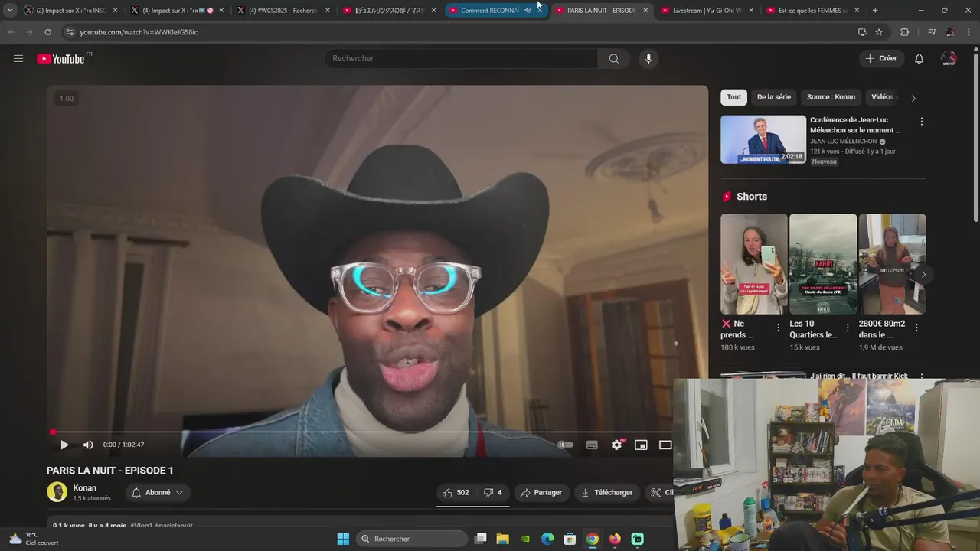Open the Konan channel name link
Screen dimensions: 980x551
[85, 488]
